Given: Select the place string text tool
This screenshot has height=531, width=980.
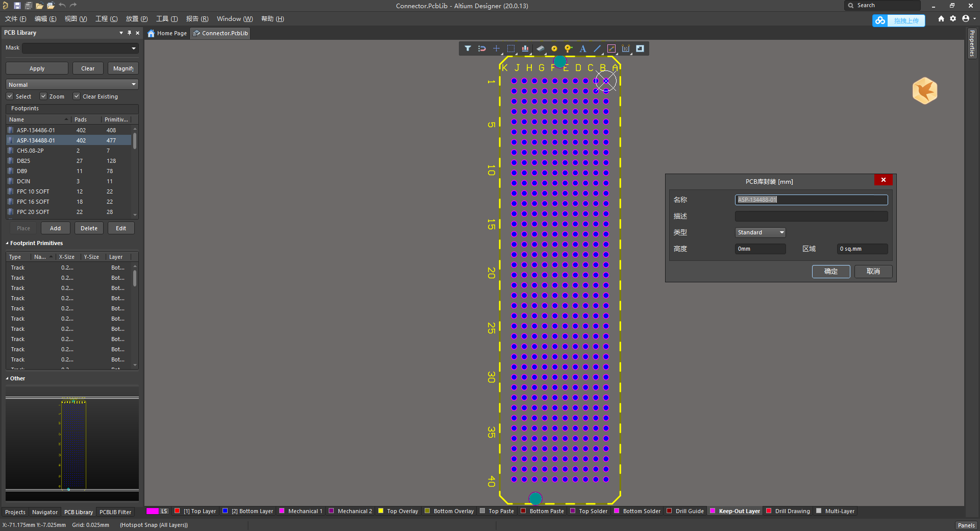Looking at the screenshot, I should (x=583, y=49).
